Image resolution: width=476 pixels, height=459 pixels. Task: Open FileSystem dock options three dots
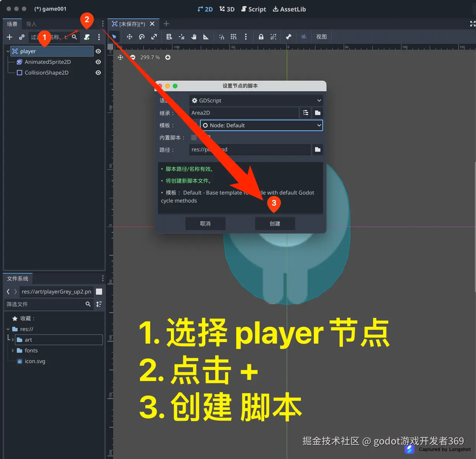click(x=102, y=278)
